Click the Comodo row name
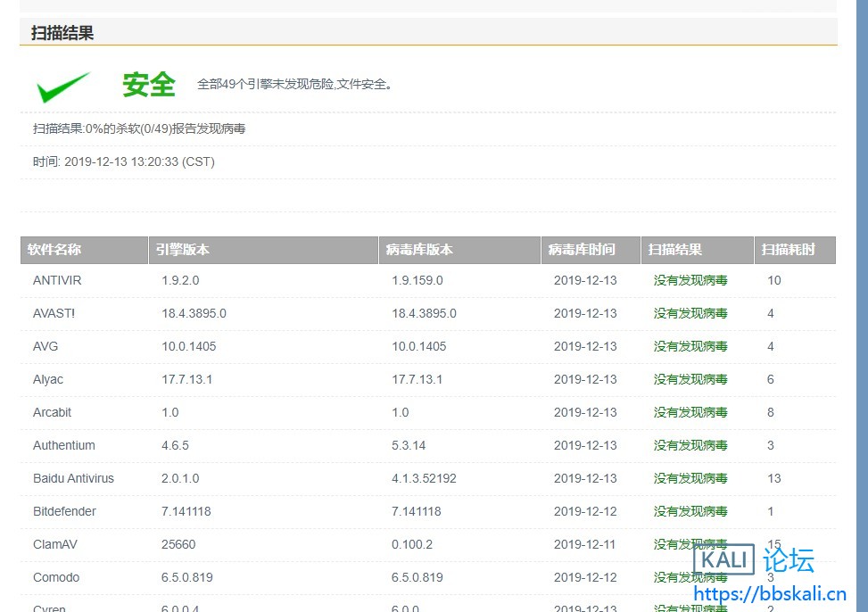This screenshot has width=868, height=612. tap(56, 577)
